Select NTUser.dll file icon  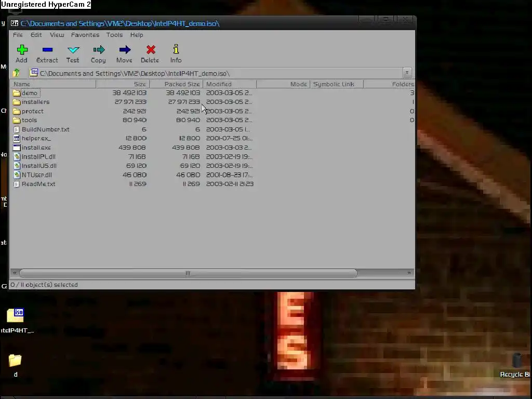point(17,175)
